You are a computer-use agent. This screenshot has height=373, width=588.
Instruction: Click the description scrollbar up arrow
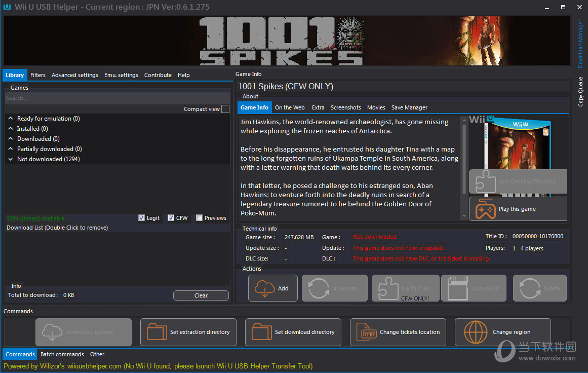(464, 120)
